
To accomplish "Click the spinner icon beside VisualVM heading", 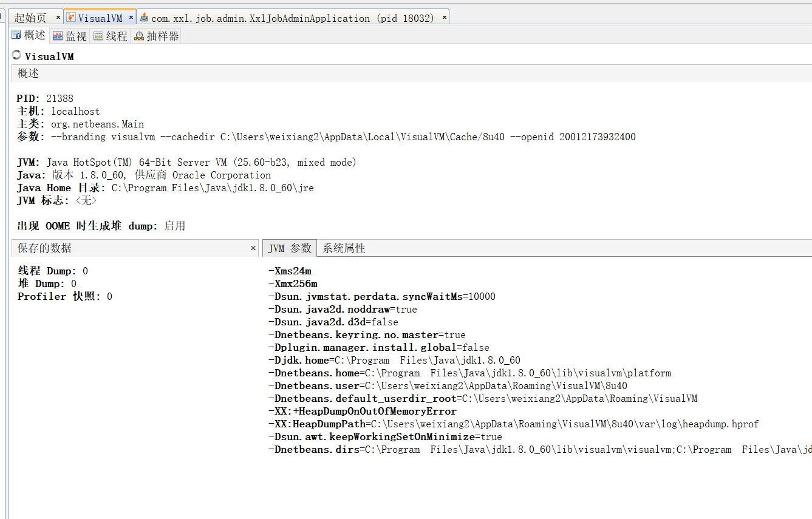I will 16,55.
